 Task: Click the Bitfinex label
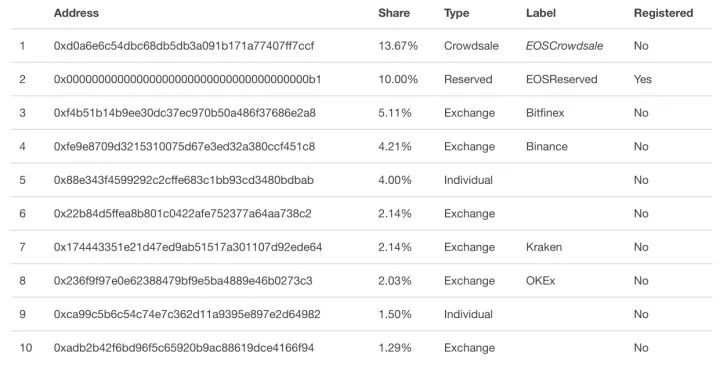(x=545, y=113)
